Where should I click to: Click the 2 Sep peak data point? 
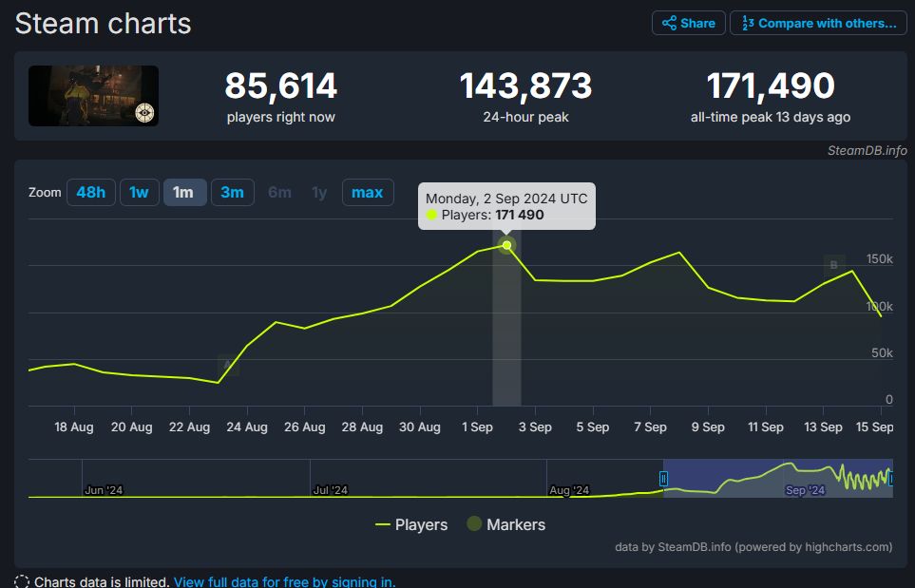point(506,245)
